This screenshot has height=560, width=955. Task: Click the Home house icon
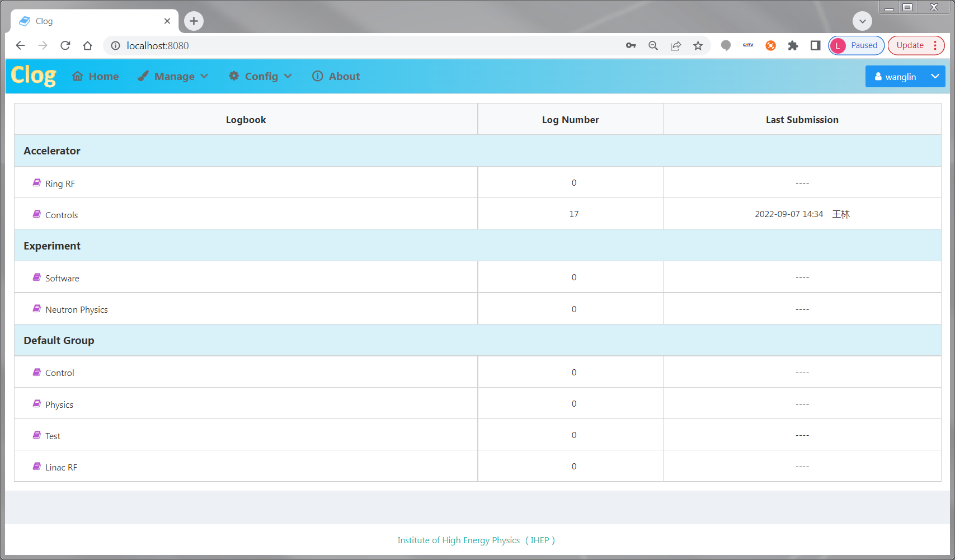78,76
